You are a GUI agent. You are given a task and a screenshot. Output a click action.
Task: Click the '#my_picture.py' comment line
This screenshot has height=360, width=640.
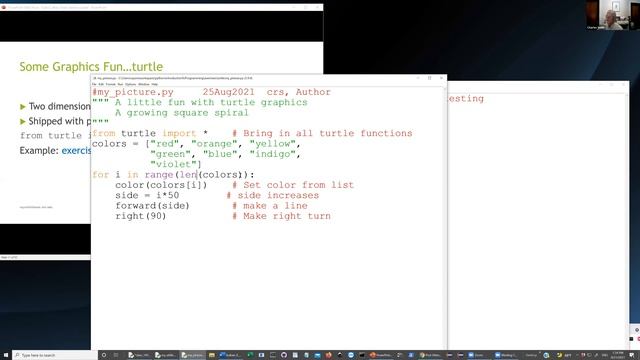(x=211, y=92)
